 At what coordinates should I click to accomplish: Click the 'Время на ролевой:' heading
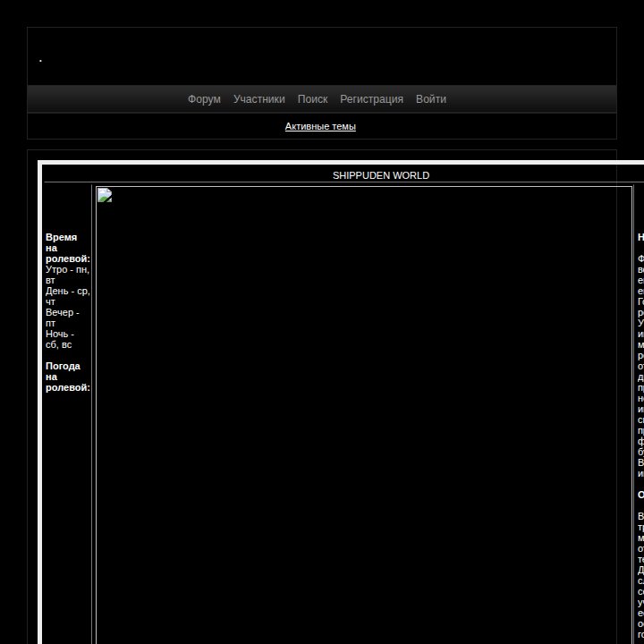click(68, 248)
